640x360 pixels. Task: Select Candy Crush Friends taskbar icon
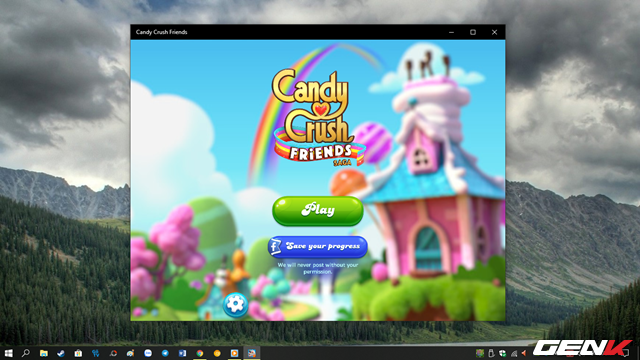252,353
